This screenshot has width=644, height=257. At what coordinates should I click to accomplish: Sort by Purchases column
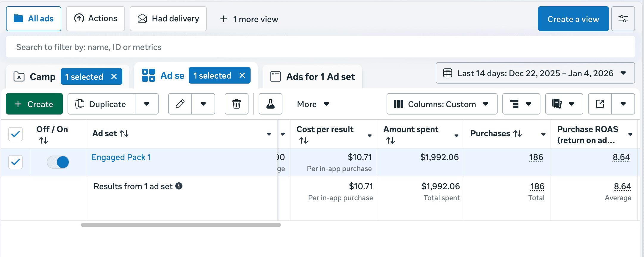point(518,134)
